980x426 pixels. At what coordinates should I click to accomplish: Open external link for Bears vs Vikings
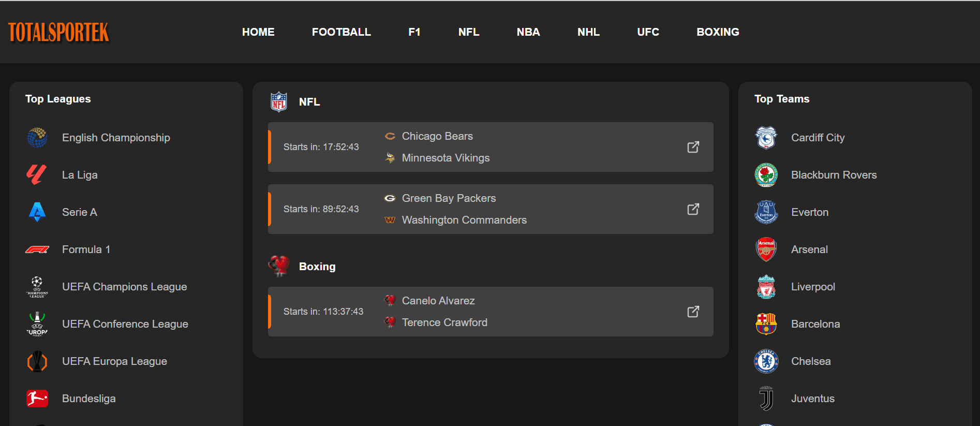[x=693, y=147]
